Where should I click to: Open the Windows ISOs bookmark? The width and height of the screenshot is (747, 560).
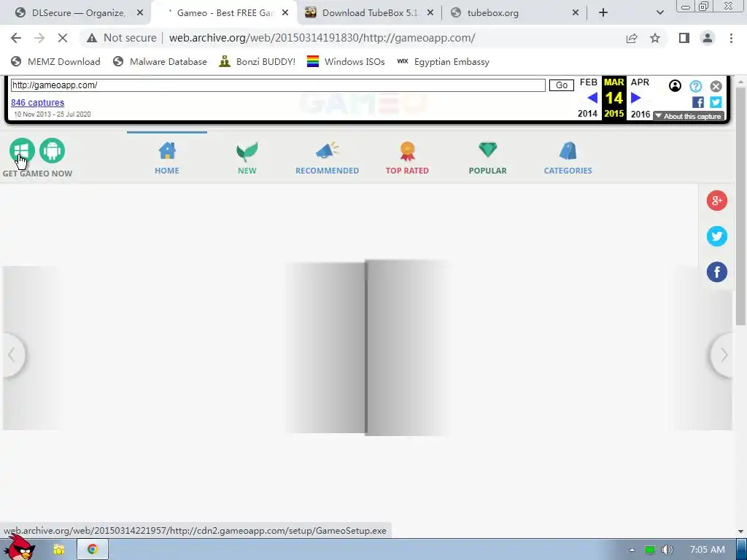coord(346,61)
